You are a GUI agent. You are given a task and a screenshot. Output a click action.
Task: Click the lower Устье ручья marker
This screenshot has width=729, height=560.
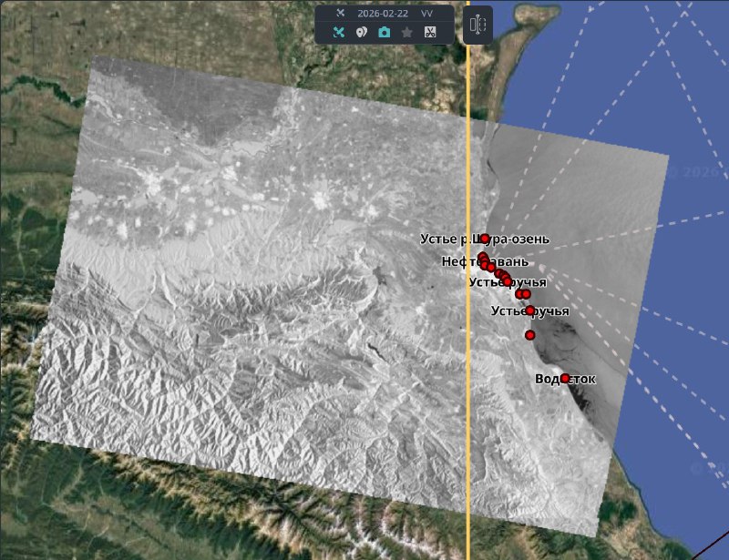point(529,311)
